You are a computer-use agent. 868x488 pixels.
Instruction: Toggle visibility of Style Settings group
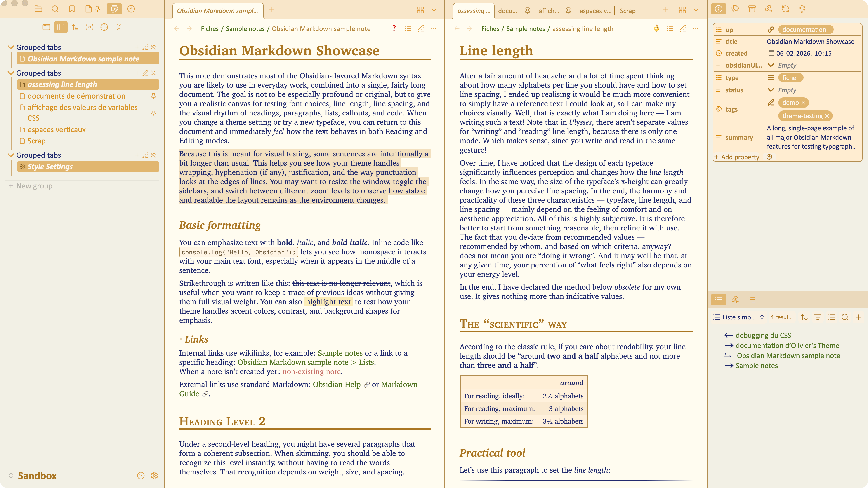pos(154,155)
